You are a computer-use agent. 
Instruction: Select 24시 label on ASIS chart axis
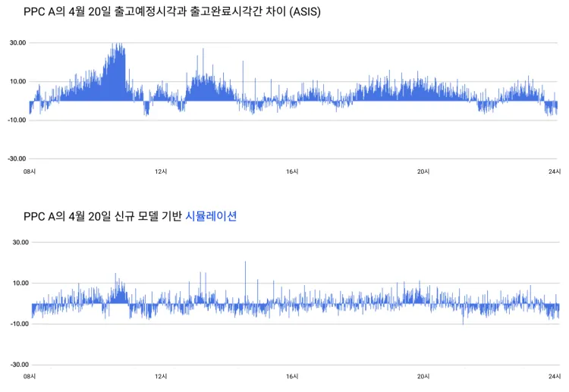click(554, 172)
